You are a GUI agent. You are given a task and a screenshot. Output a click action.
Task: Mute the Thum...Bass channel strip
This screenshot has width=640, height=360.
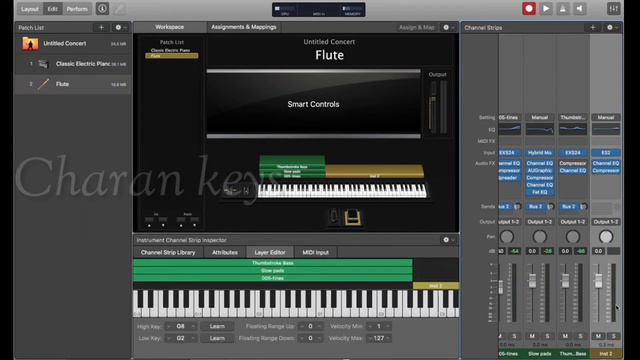(x=565, y=336)
